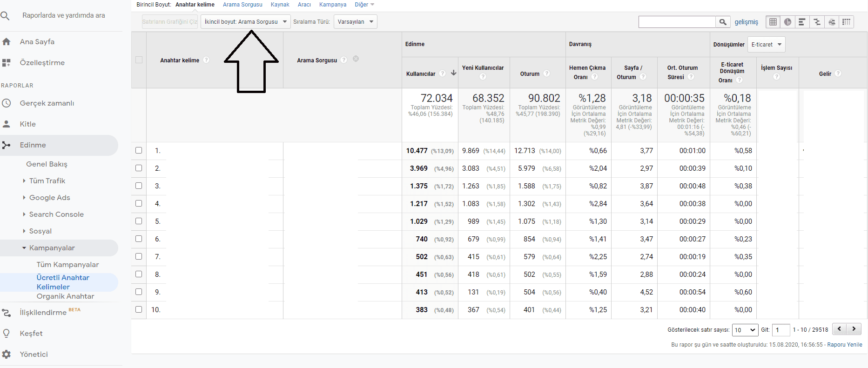This screenshot has width=868, height=368.
Task: Open the pivot table view
Action: pos(846,22)
